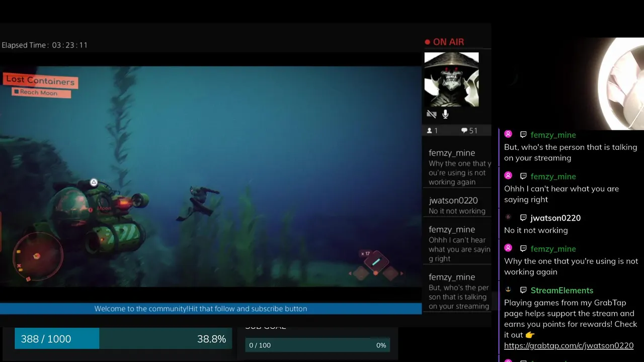The height and width of the screenshot is (362, 644).
Task: Click the 388 / 1000 follower goal bar
Action: pyautogui.click(x=123, y=339)
